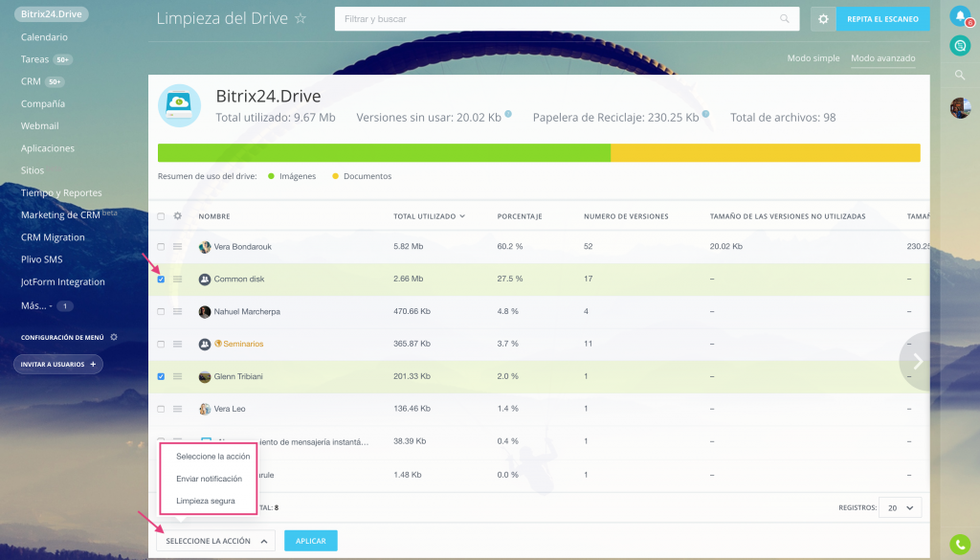Viewport: 980px width, 560px height.
Task: Uncheck the Common disk row checkbox
Action: (161, 280)
